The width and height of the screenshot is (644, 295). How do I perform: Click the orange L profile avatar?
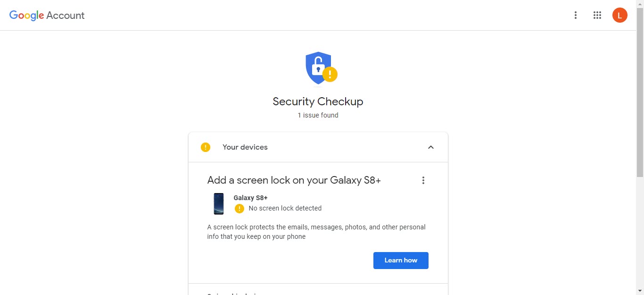pos(619,15)
